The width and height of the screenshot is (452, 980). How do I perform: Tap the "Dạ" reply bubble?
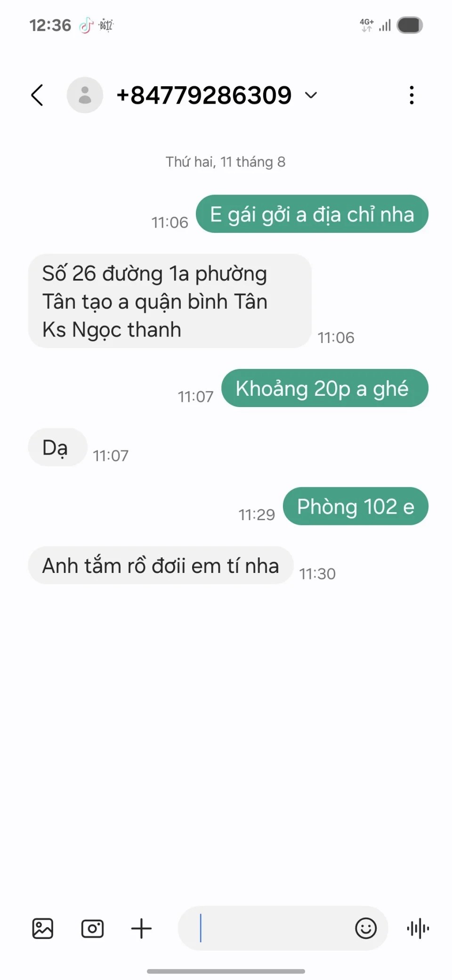click(57, 447)
